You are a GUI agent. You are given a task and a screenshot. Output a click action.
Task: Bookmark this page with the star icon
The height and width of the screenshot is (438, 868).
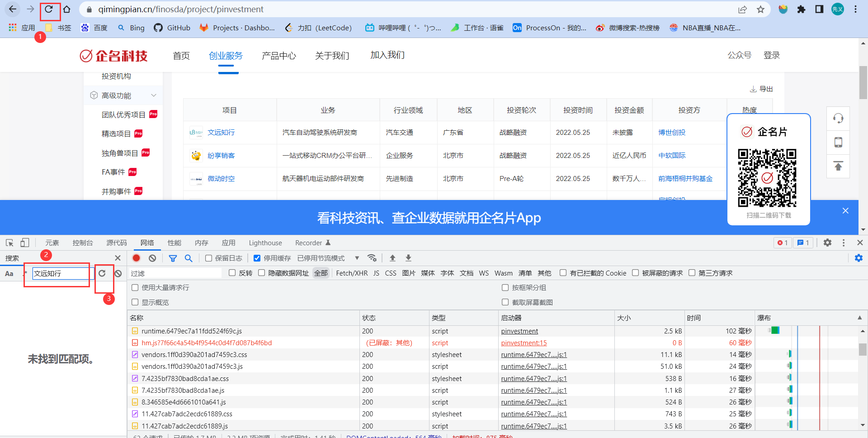tap(761, 9)
